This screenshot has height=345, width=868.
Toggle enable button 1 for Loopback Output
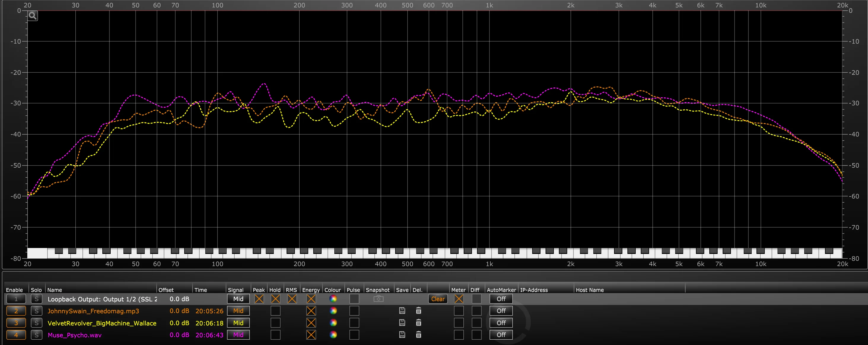[x=16, y=299]
